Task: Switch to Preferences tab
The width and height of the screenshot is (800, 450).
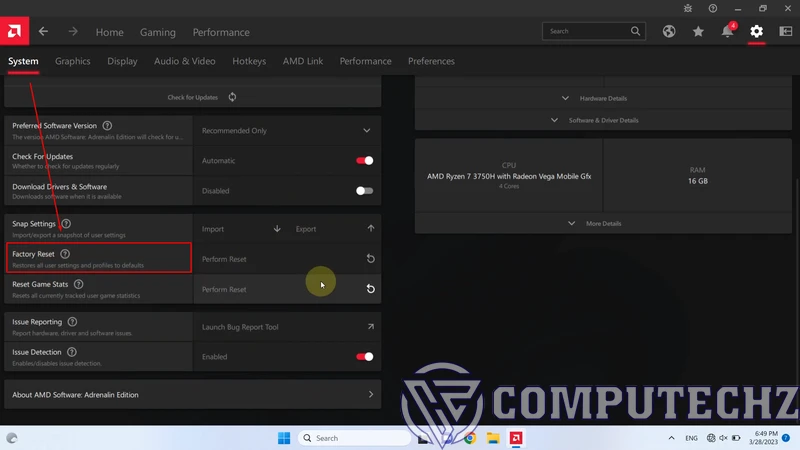Action: point(431,61)
